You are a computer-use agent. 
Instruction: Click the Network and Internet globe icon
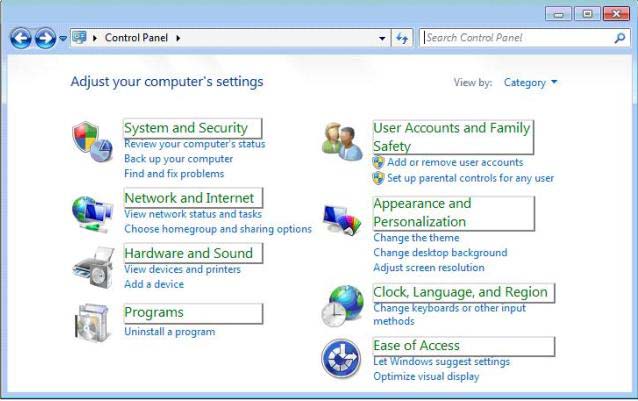click(x=92, y=214)
